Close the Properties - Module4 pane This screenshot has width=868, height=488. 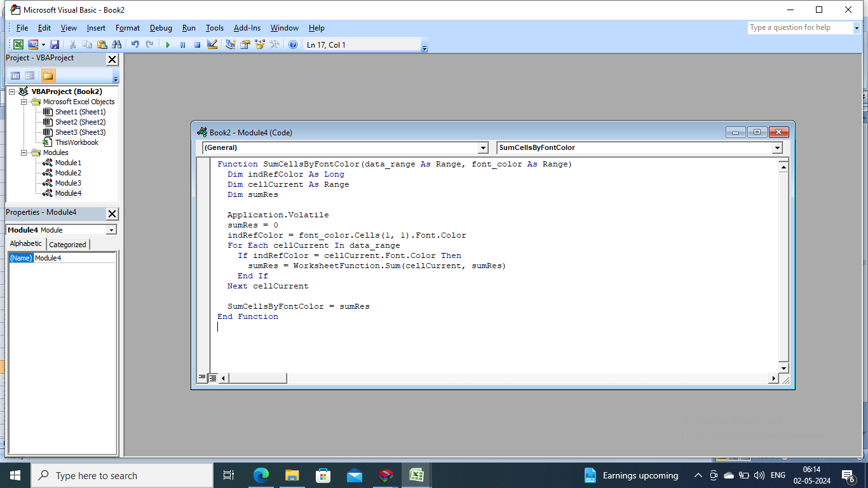click(112, 213)
